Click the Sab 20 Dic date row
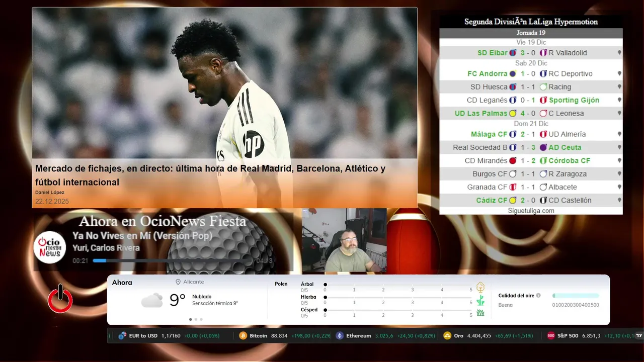 [x=531, y=63]
